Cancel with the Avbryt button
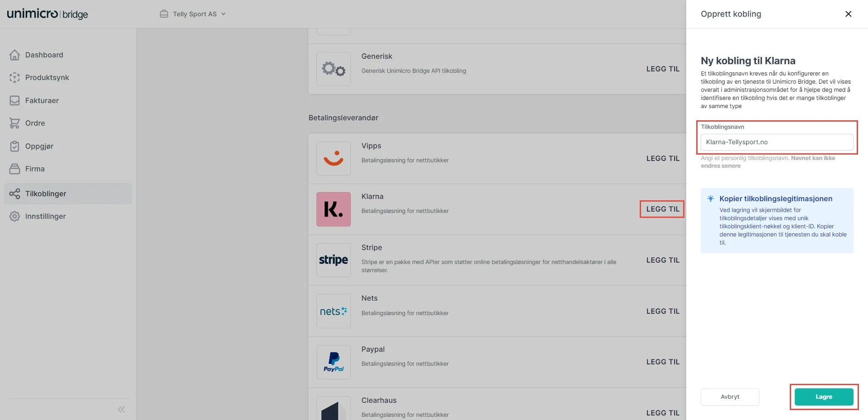Screen dimensions: 868x420 730,396
